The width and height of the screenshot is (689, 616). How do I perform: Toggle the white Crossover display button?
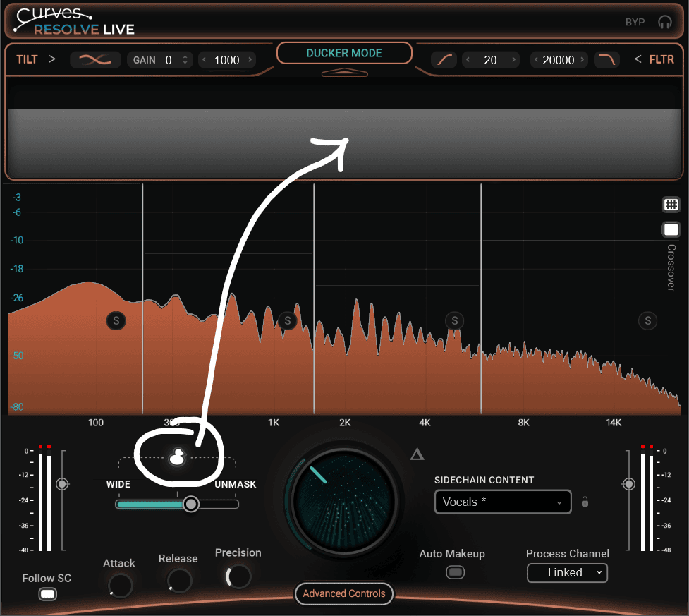click(x=671, y=230)
